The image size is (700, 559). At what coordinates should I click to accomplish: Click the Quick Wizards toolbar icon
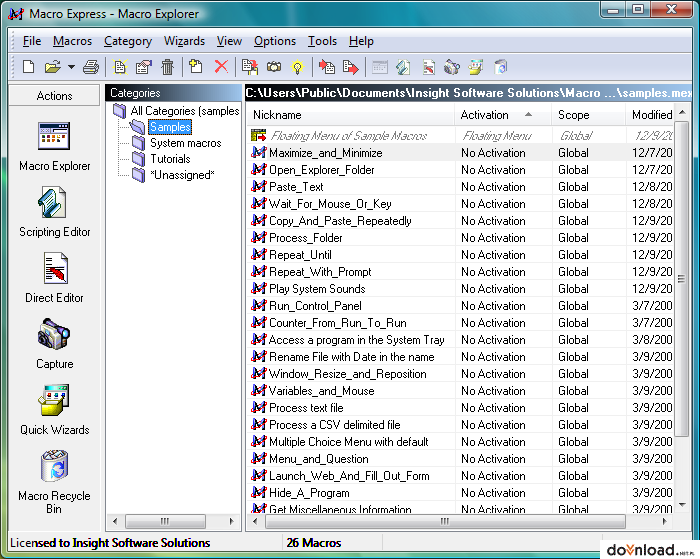pos(476,67)
